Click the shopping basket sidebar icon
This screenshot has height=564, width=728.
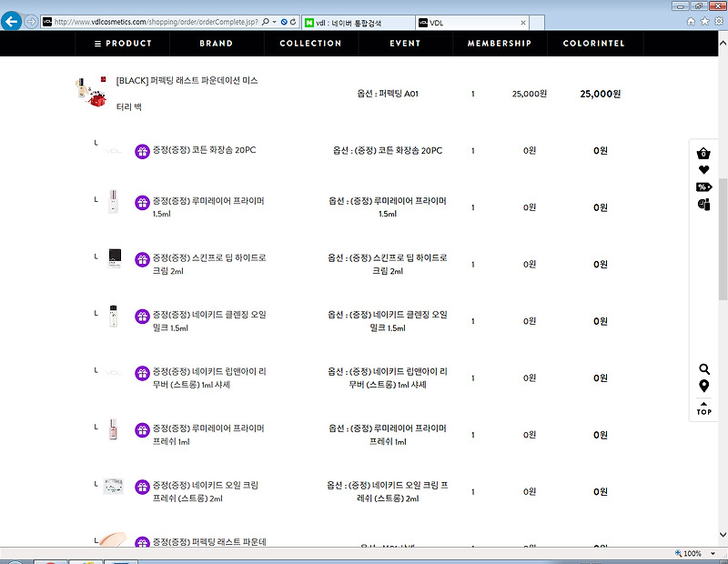[703, 153]
